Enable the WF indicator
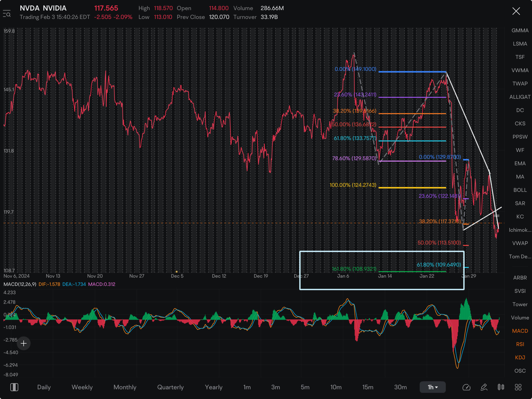The image size is (532, 399). tap(520, 150)
